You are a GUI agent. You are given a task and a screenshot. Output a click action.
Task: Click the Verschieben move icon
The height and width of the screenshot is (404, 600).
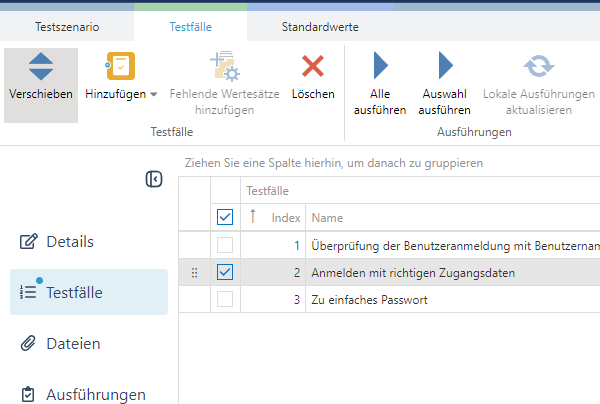(x=41, y=68)
